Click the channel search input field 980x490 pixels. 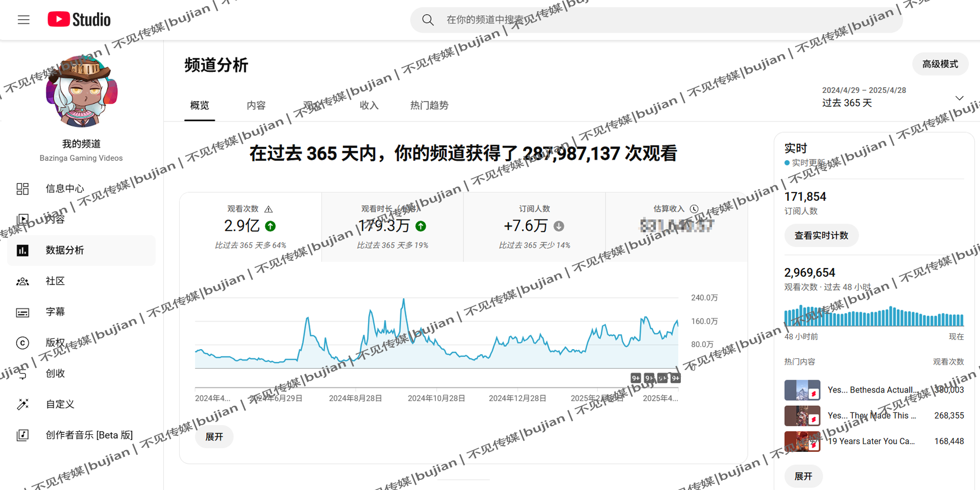[x=664, y=20]
